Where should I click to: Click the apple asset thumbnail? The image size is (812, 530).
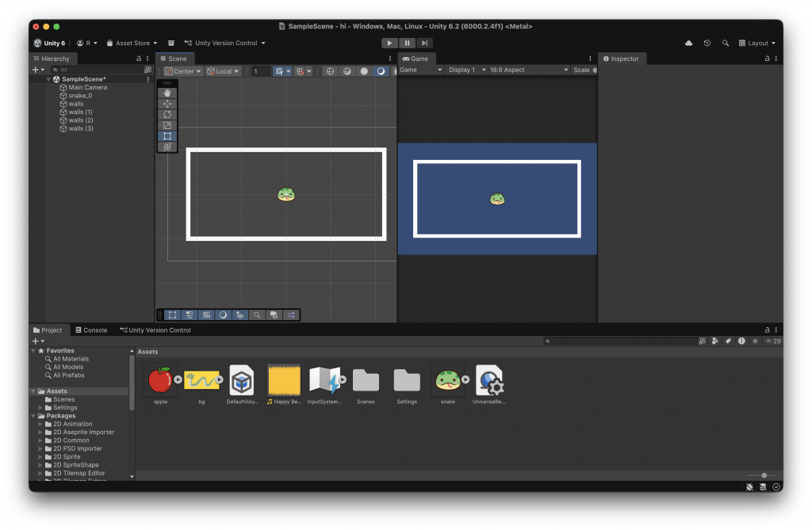point(160,381)
